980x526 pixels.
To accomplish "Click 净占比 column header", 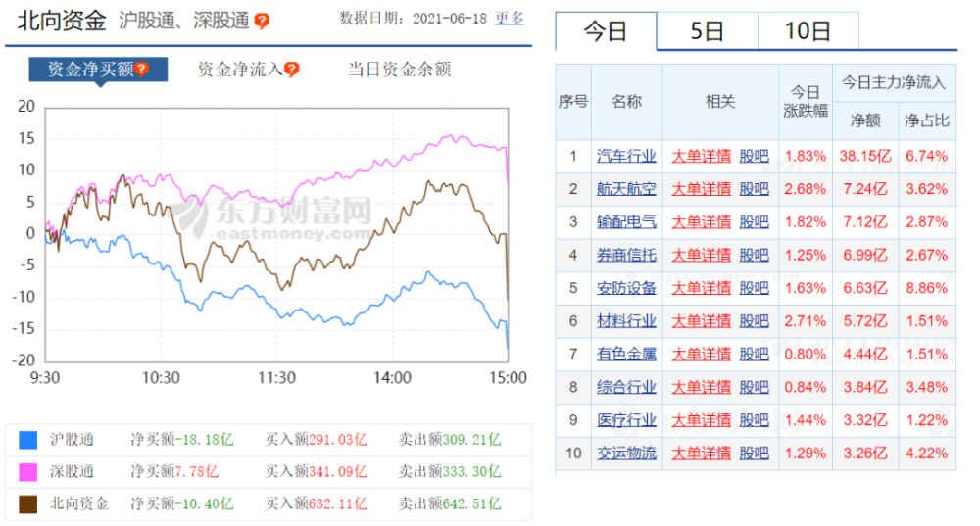I will (927, 120).
